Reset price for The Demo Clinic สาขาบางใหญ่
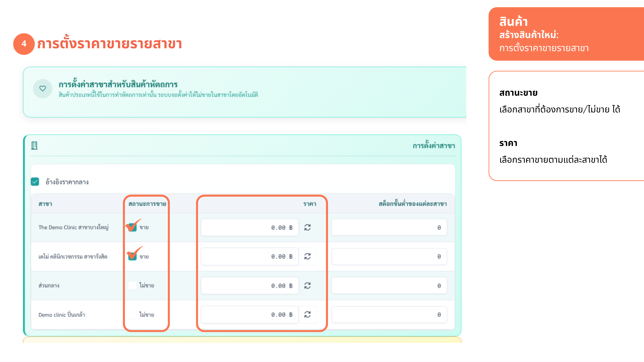644x362 pixels. (308, 227)
